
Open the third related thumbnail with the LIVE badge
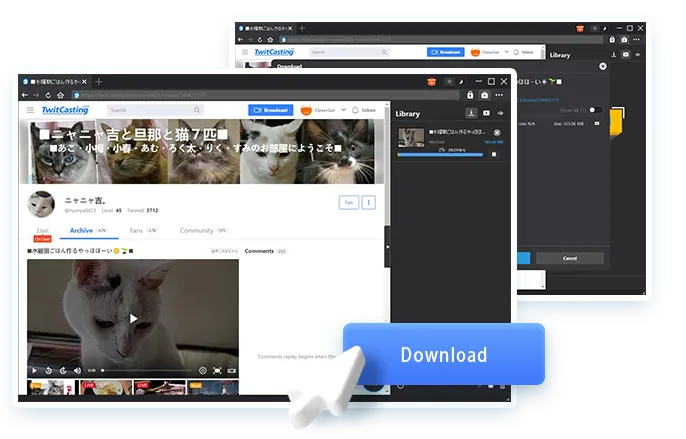coord(160,387)
